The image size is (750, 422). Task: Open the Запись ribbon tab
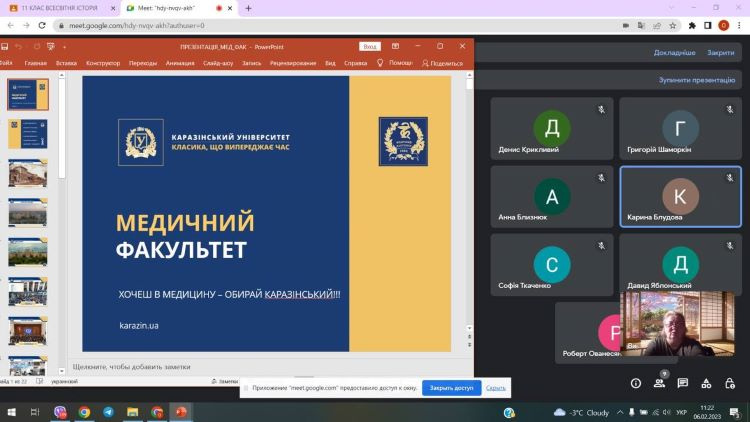click(251, 63)
